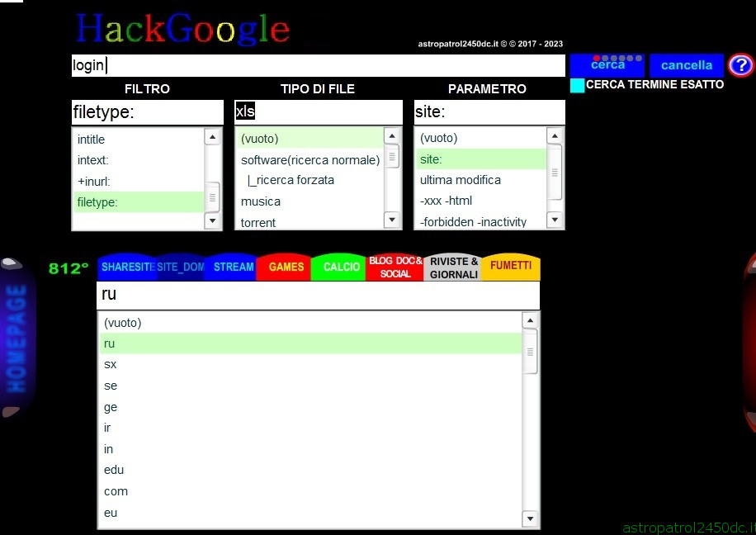Select in in the domain list
This screenshot has width=756, height=535.
310,449
